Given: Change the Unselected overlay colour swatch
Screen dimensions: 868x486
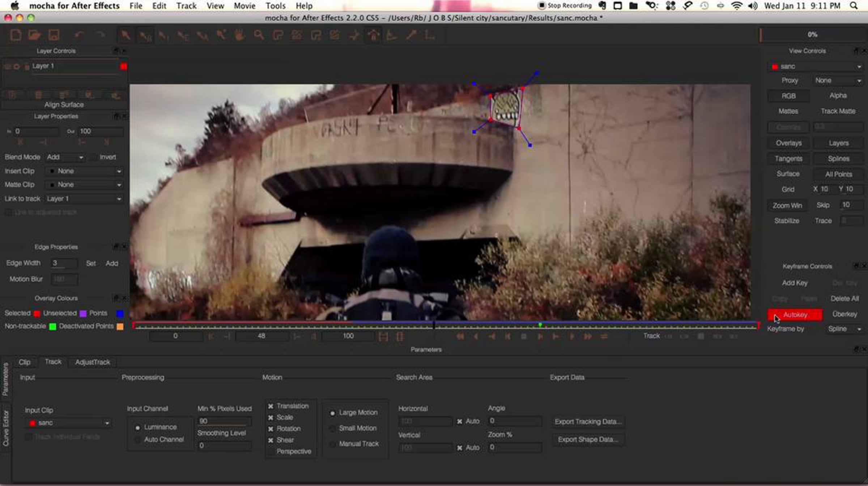Looking at the screenshot, I should (83, 314).
